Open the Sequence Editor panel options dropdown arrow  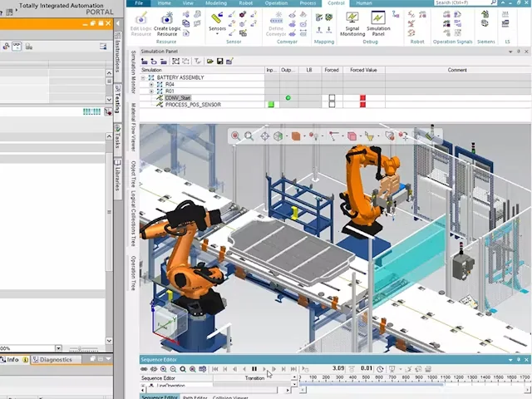[x=510, y=360]
